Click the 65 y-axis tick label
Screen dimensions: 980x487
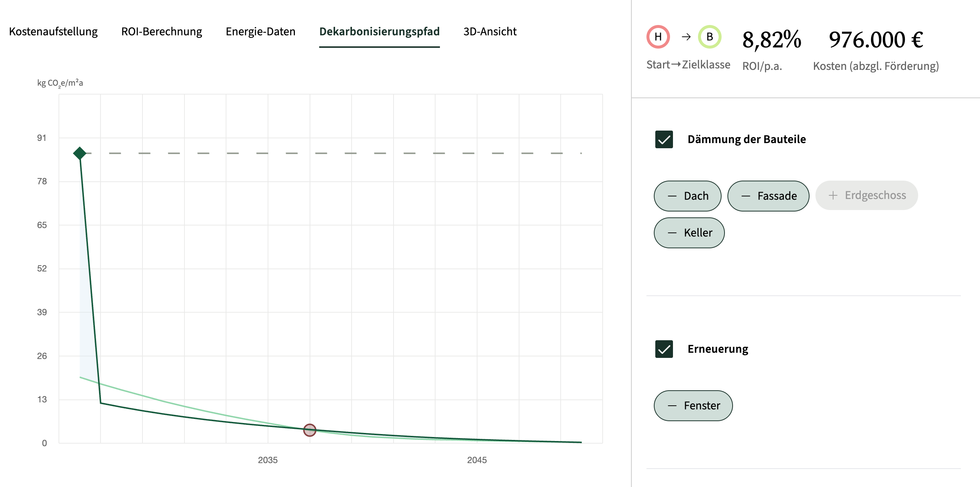click(42, 225)
